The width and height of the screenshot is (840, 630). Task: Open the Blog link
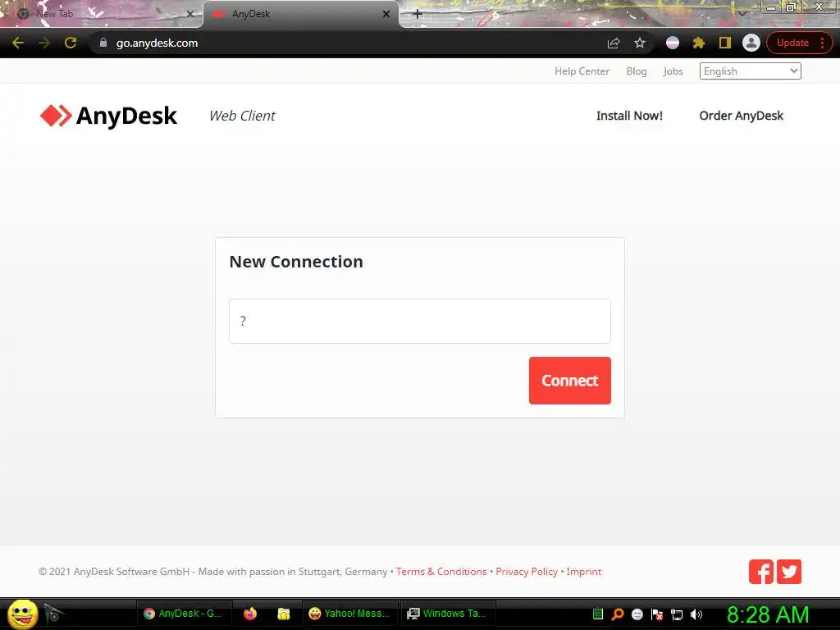(637, 71)
